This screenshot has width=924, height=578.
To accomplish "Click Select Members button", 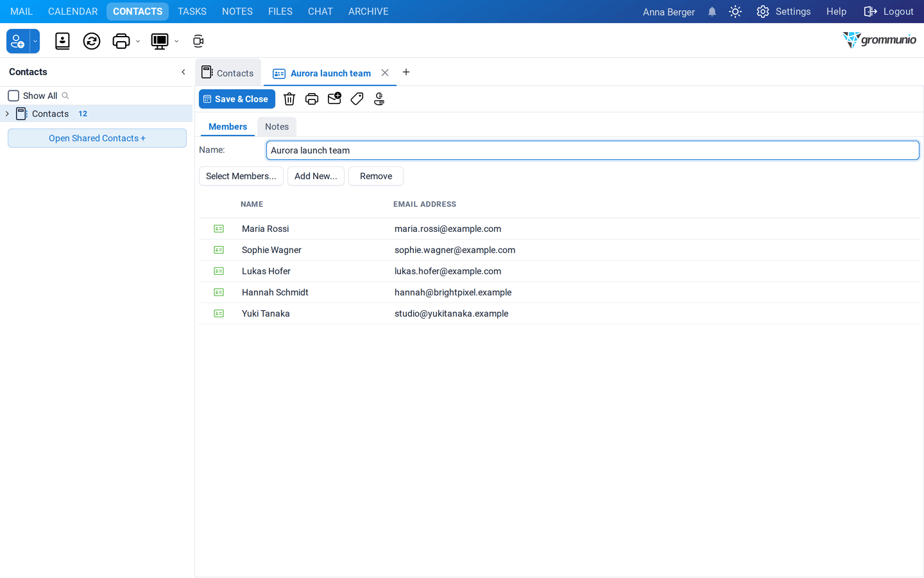I will tap(241, 176).
